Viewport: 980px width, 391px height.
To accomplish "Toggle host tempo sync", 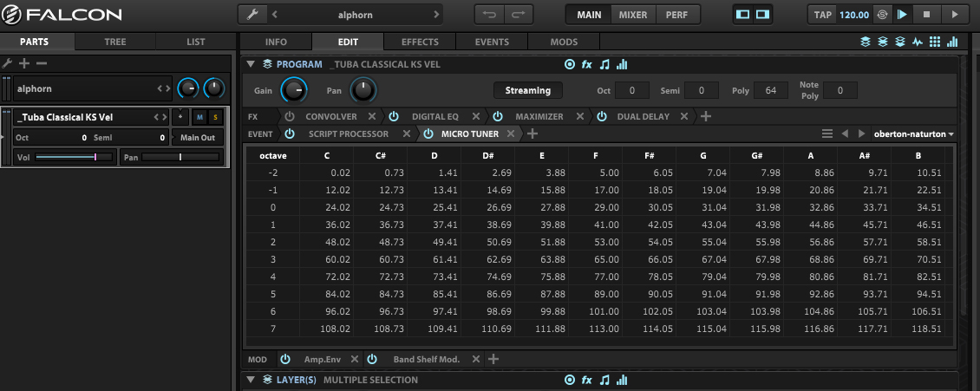I will click(x=881, y=15).
